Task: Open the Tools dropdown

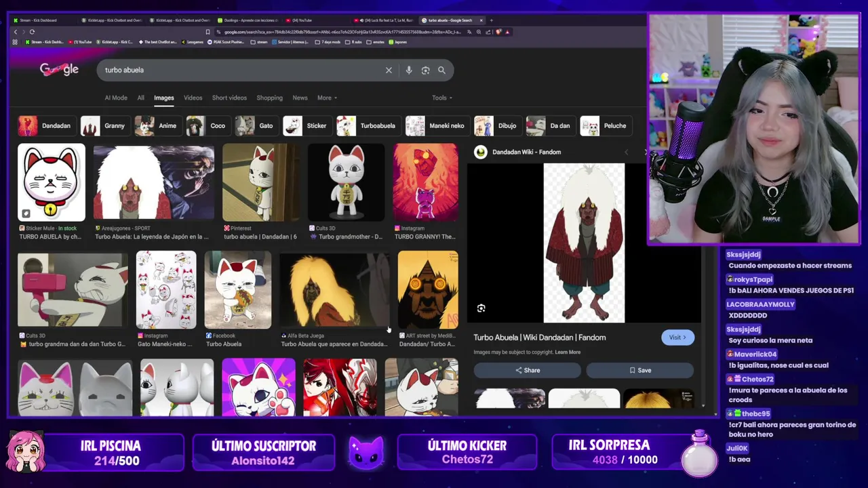Action: [442, 98]
